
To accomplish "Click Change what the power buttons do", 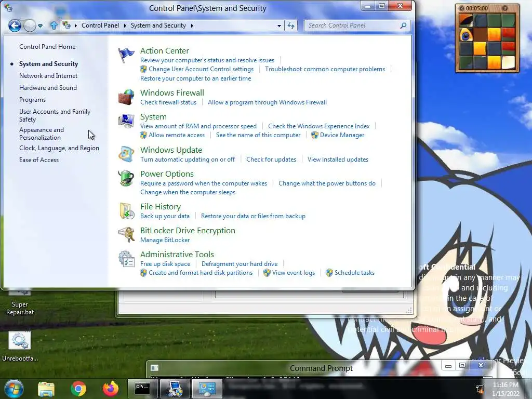I will (327, 183).
